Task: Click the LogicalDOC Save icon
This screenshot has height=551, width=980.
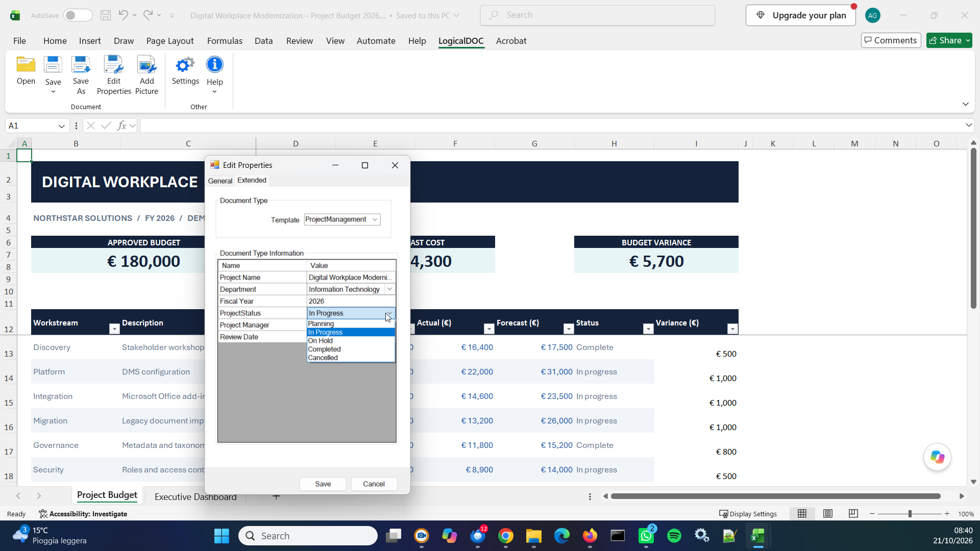Action: 53,65
